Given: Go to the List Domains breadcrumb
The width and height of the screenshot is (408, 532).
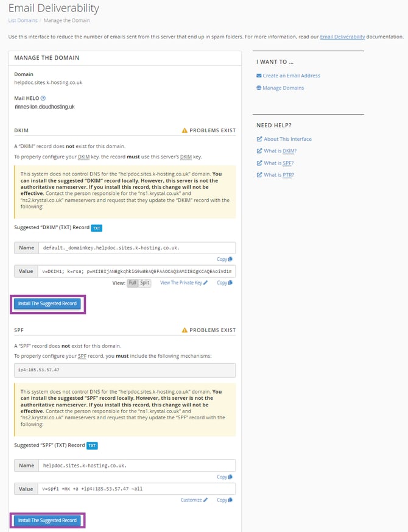Looking at the screenshot, I should point(23,20).
